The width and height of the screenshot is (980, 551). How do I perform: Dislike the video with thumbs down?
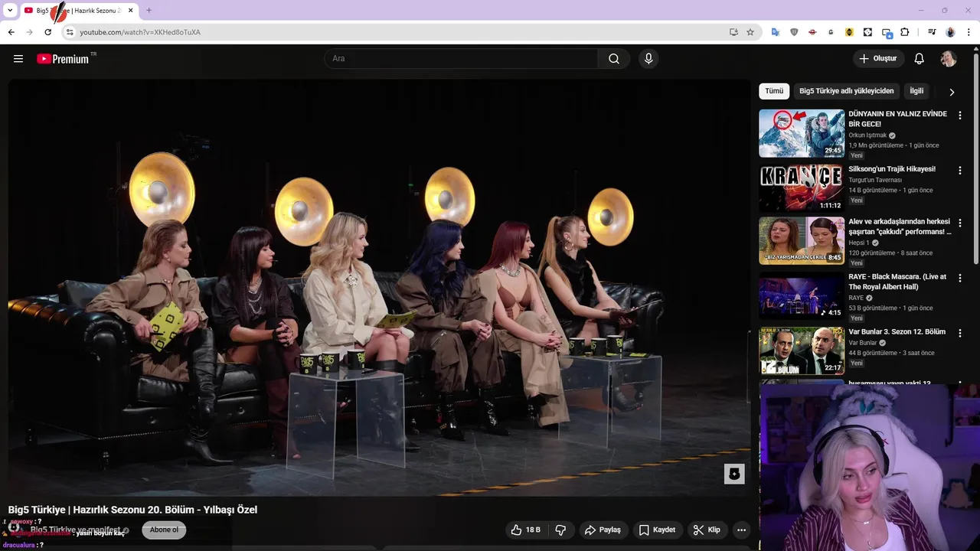560,530
